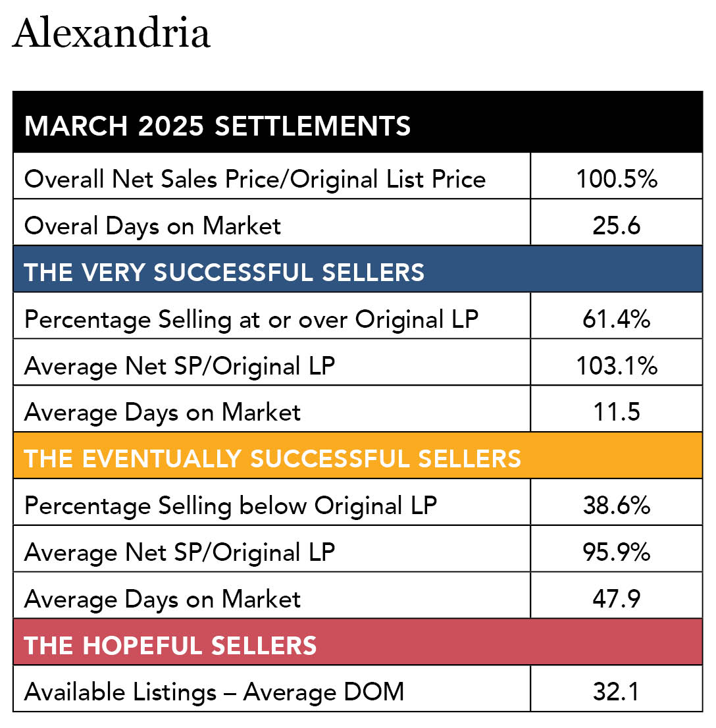Click the Average Days on Market label beside 47.9
This screenshot has width=716, height=728.
click(x=162, y=599)
